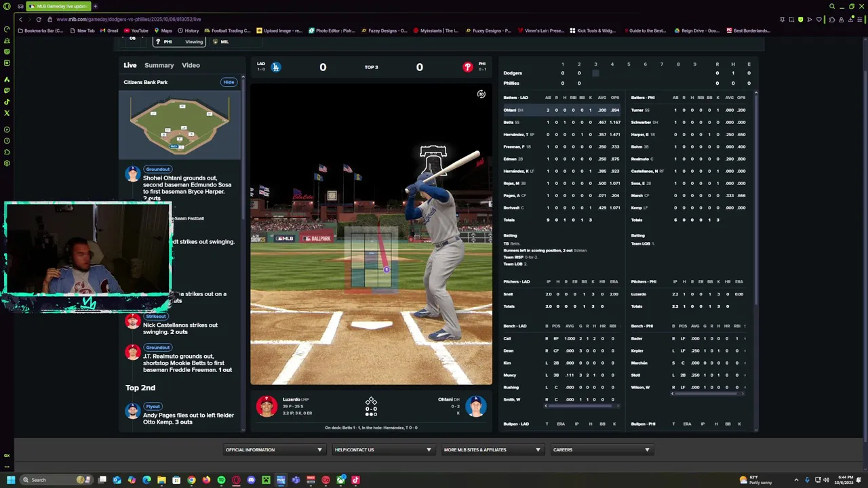Click the browser reload icon
868x488 pixels.
pyautogui.click(x=39, y=20)
